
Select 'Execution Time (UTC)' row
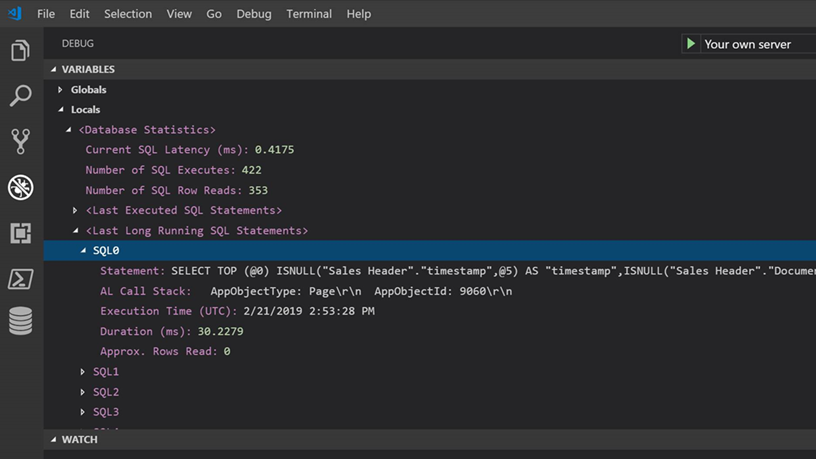point(430,311)
